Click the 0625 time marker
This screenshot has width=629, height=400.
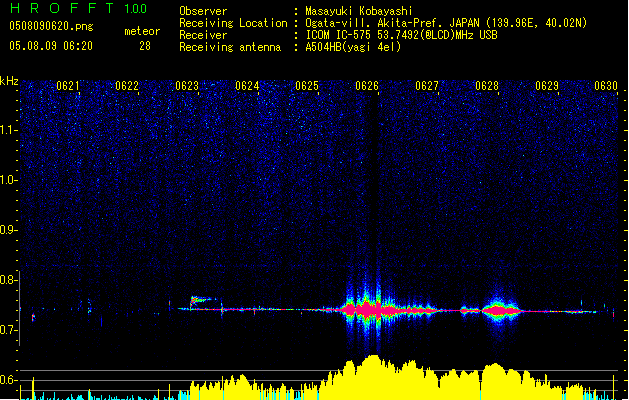point(307,86)
